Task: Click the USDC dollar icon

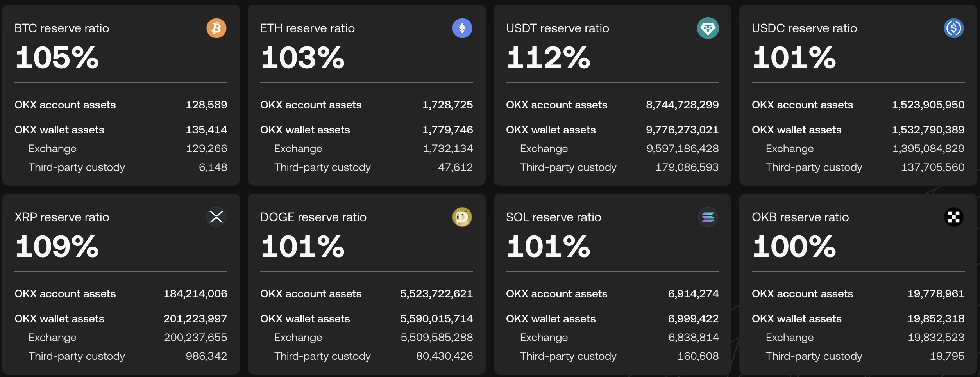Action: (954, 28)
